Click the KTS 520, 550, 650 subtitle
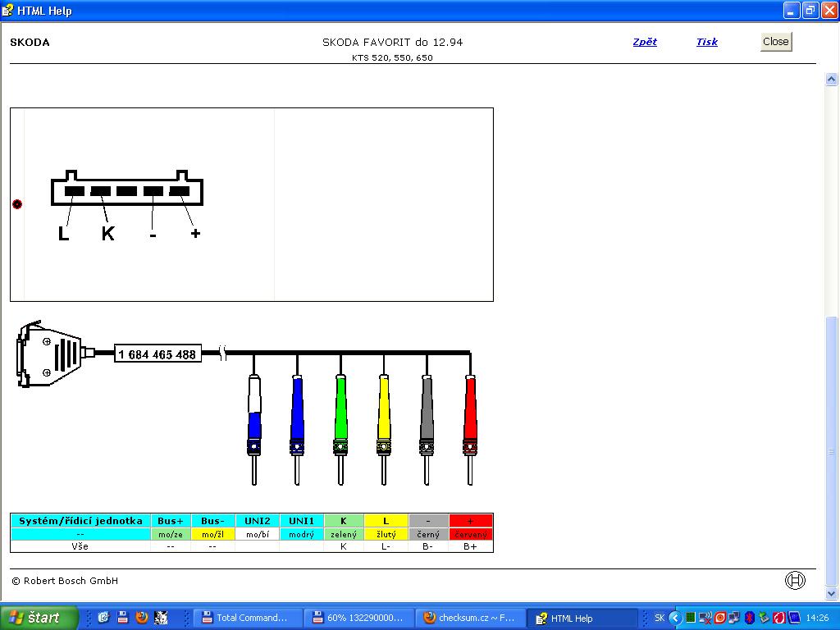 point(392,58)
